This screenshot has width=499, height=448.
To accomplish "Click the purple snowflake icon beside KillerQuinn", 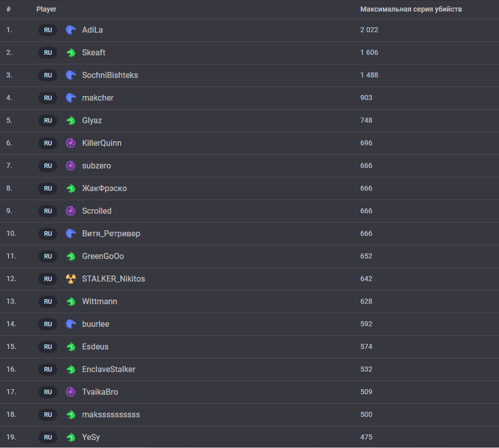I will [x=71, y=143].
